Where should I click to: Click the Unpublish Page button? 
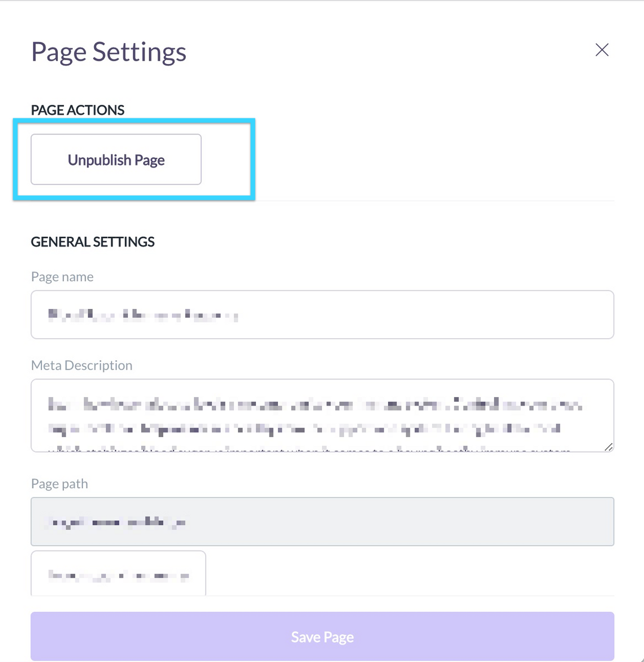pos(116,159)
